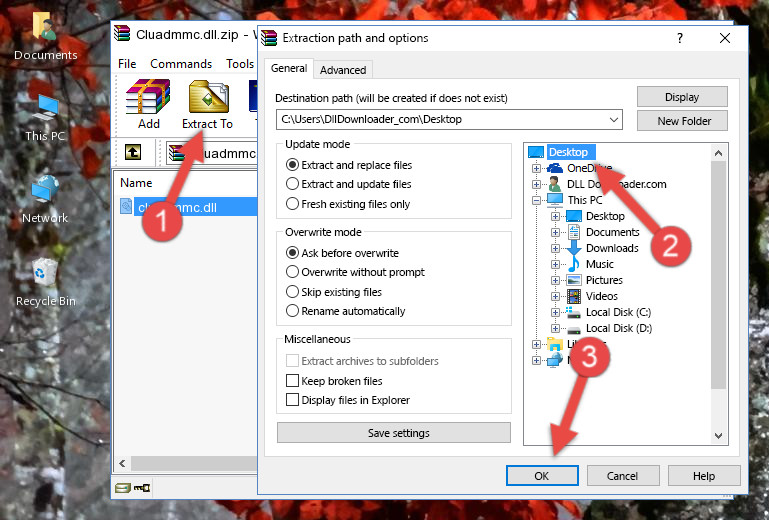The height and width of the screenshot is (520, 769).
Task: Select the Documents folder icon in tree
Action: coord(573,232)
